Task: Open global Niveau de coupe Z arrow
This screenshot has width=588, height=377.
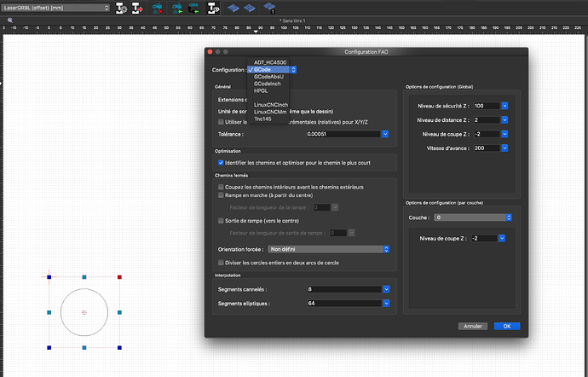Action: coord(504,134)
